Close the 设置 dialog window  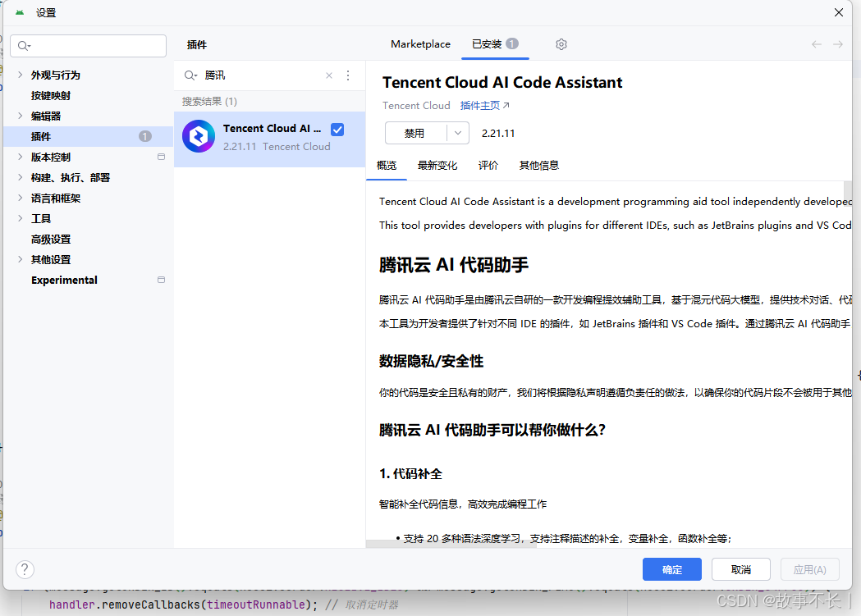[x=839, y=12]
